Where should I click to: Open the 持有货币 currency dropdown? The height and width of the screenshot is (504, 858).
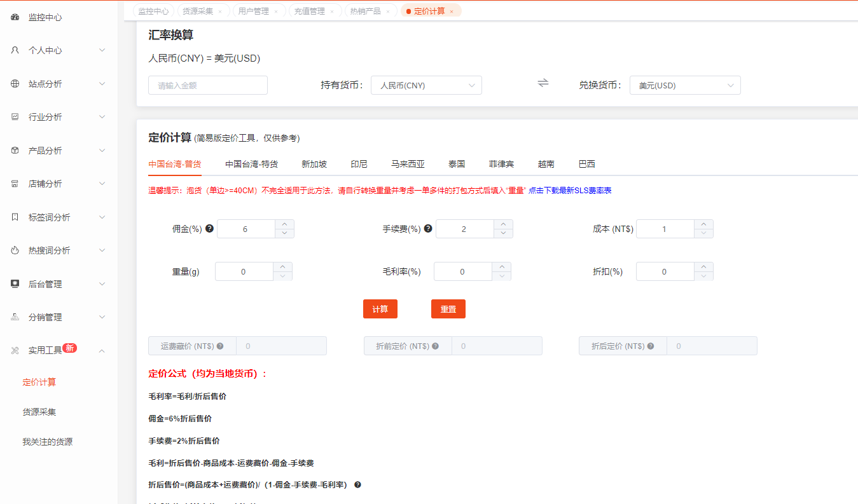pos(426,85)
